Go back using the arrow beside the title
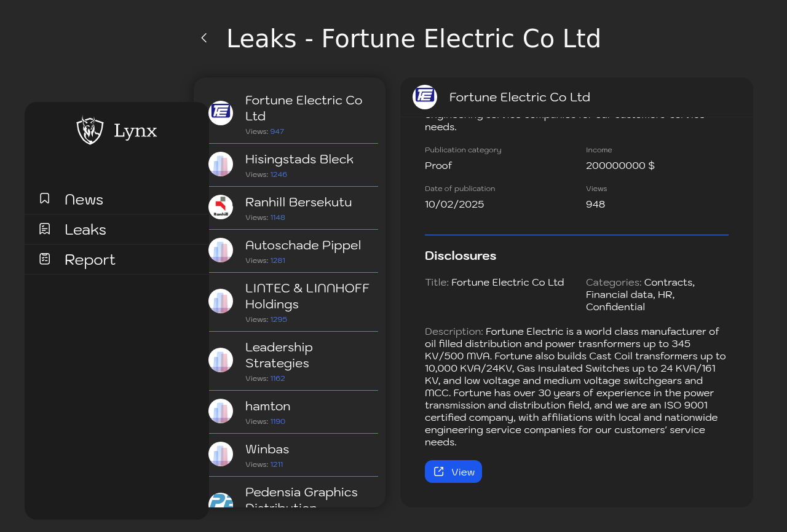Viewport: 787px width, 532px height. pos(204,38)
